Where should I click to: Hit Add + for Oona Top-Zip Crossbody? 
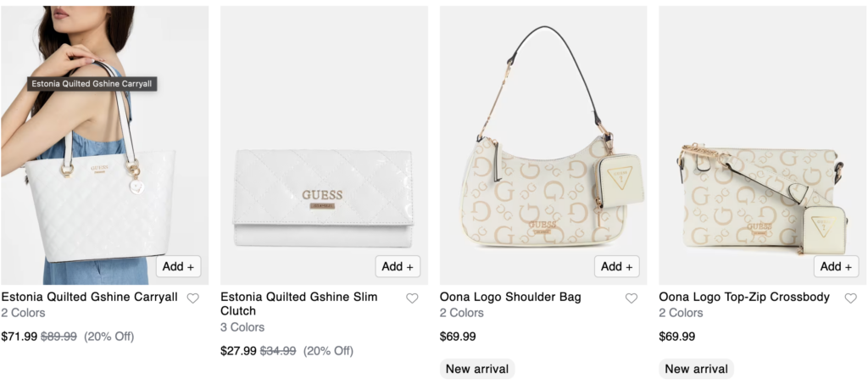pos(837,266)
